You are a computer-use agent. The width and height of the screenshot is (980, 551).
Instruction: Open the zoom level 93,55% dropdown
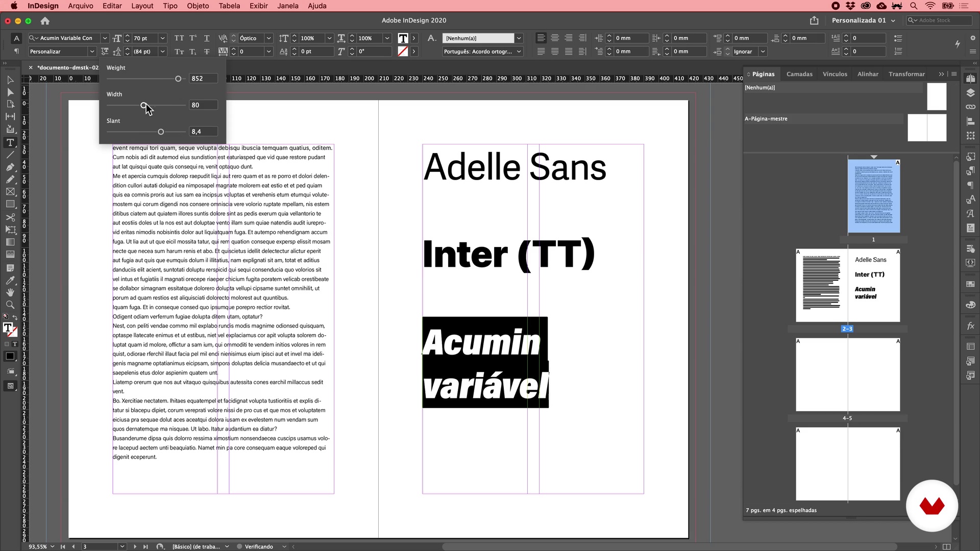(x=52, y=546)
